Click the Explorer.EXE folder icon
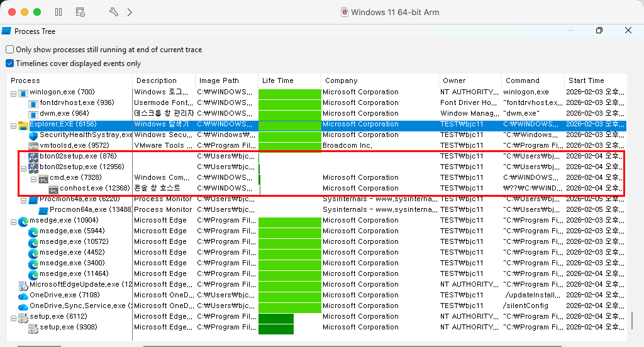 click(23, 124)
